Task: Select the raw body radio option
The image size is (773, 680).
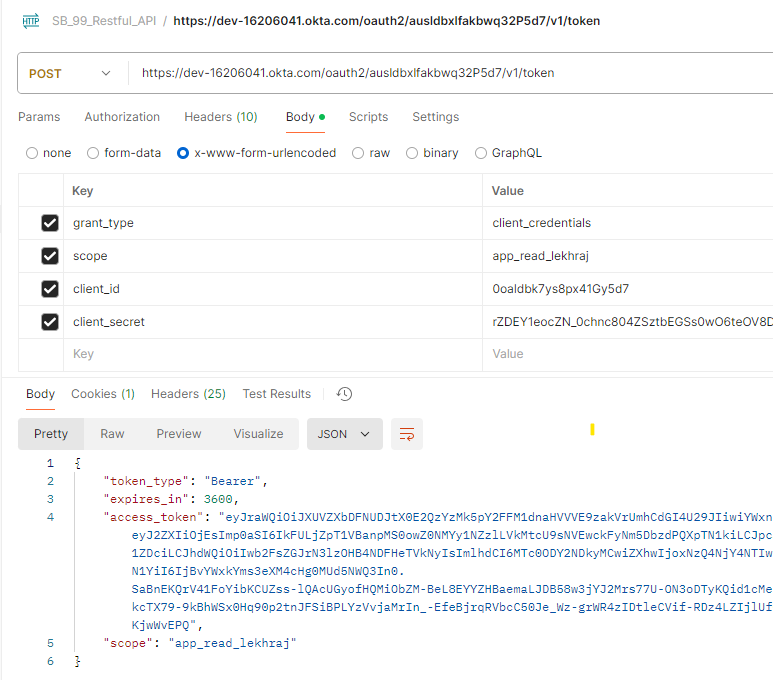Action: tap(358, 153)
